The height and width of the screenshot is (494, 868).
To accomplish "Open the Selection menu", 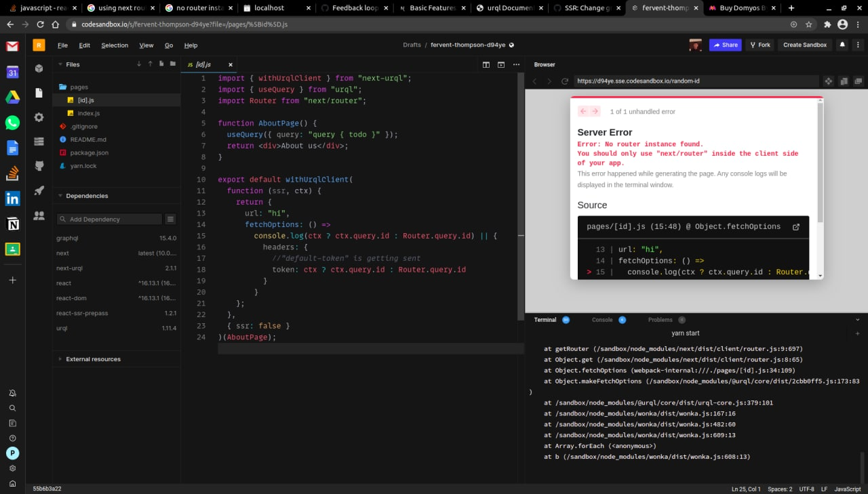I will [x=115, y=45].
